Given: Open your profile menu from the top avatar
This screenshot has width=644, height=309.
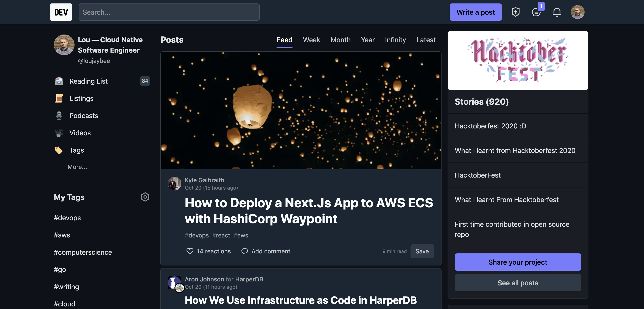Looking at the screenshot, I should pos(577,12).
